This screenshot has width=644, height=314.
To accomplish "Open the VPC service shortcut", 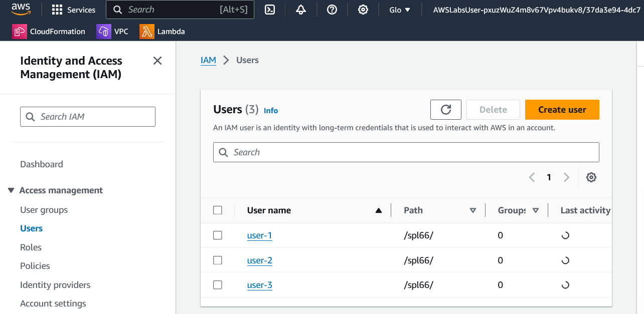I will pos(112,31).
